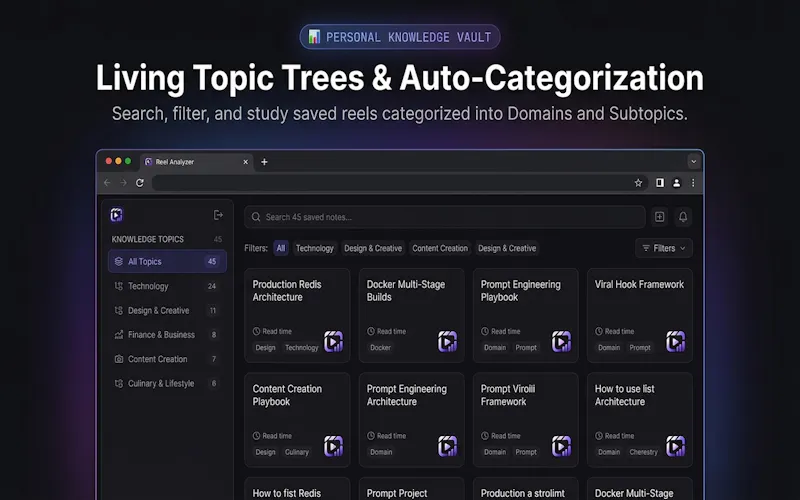Open Viral Hook Framework note
The width and height of the screenshot is (800, 500).
pyautogui.click(x=640, y=315)
